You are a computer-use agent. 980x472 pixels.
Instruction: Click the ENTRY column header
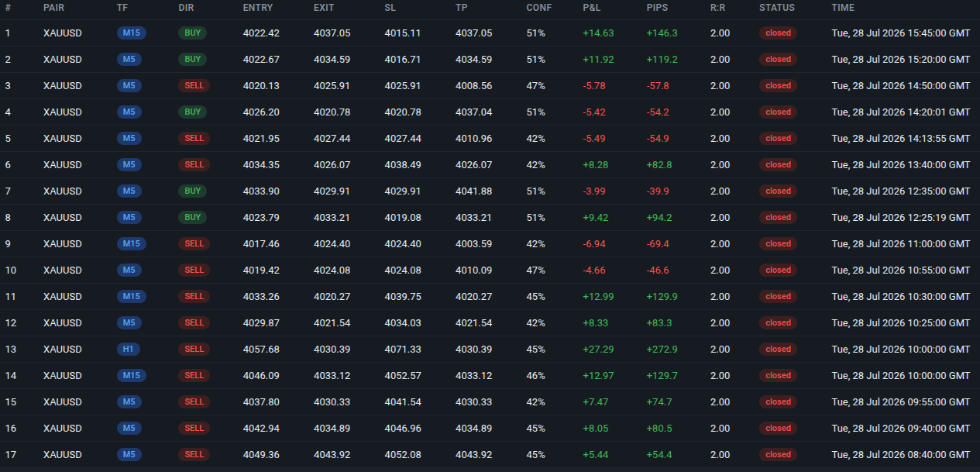pyautogui.click(x=257, y=8)
